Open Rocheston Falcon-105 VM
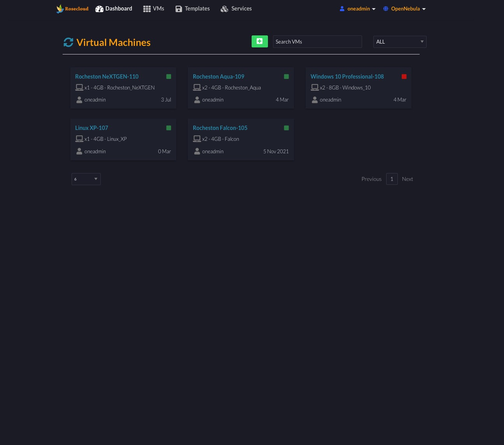Screen dimensions: 504x445 click(220, 128)
